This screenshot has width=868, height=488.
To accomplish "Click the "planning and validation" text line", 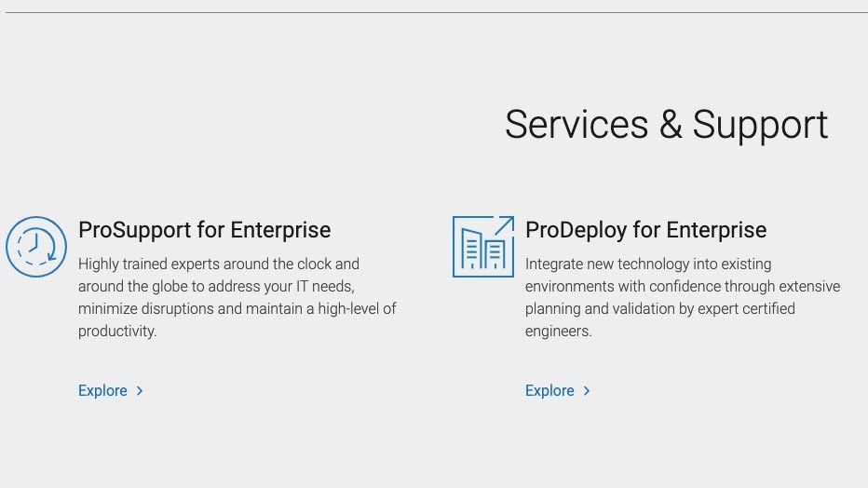I will click(x=660, y=308).
